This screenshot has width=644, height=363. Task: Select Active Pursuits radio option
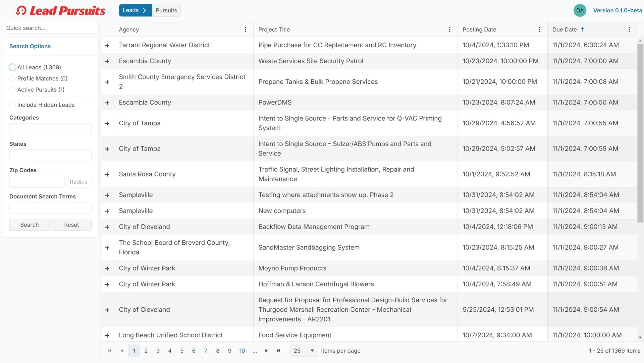point(12,89)
